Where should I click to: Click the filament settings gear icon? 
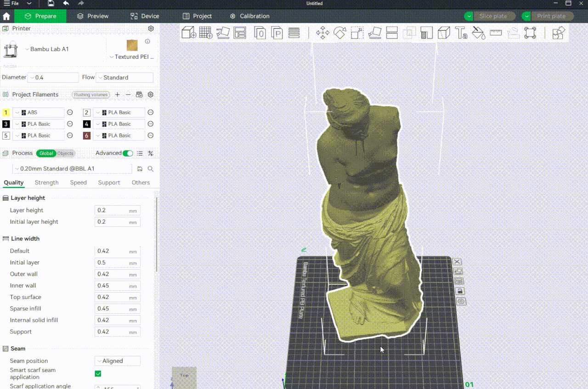pos(150,95)
